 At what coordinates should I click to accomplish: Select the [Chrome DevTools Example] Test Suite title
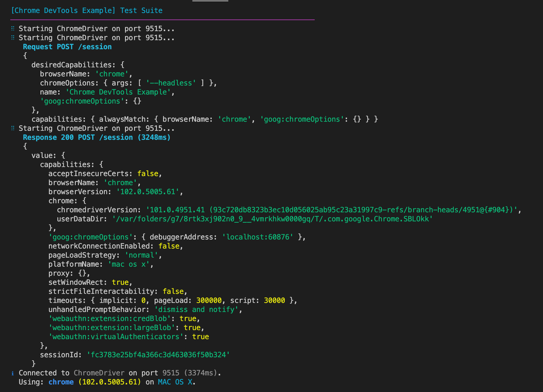(87, 10)
